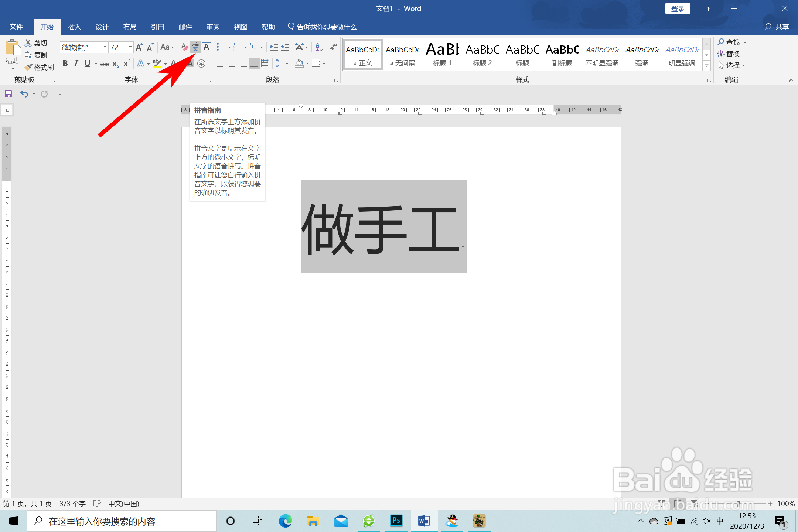798x532 pixels.
Task: Click the Windows taskbar search box
Action: click(x=122, y=521)
